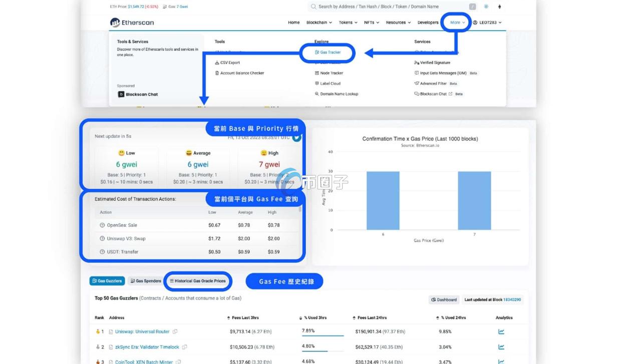Copy Uniswap: Universal Router address
Screen dimensions: 626x364
click(x=175, y=331)
